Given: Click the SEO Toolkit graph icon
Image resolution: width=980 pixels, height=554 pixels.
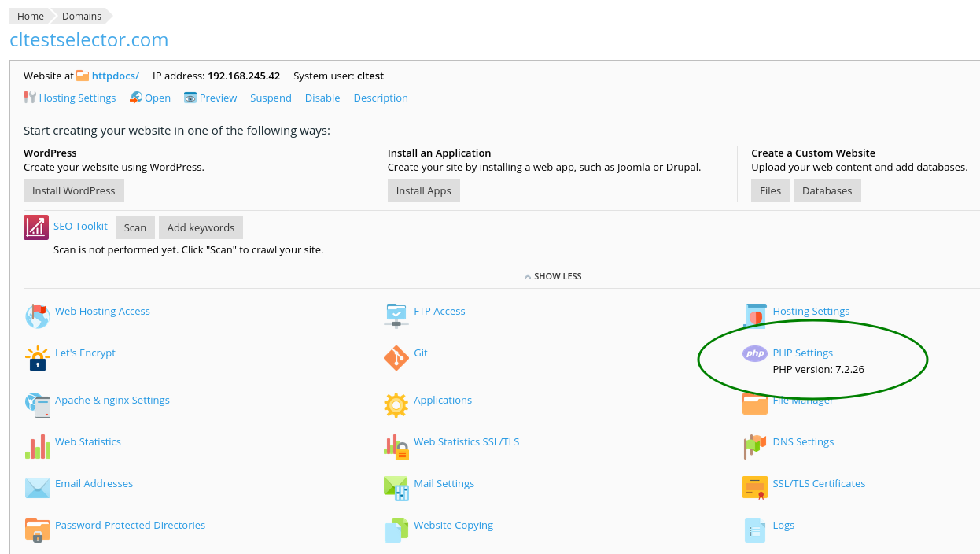Looking at the screenshot, I should (x=35, y=227).
